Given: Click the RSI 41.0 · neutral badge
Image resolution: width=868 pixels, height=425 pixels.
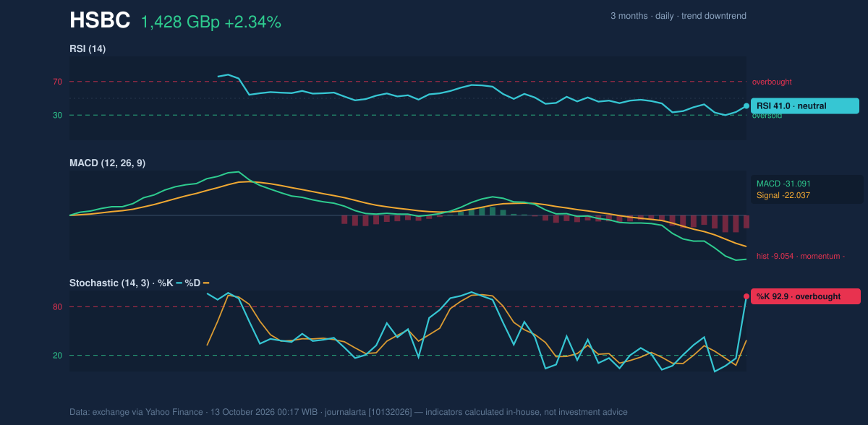Looking at the screenshot, I should coord(805,106).
